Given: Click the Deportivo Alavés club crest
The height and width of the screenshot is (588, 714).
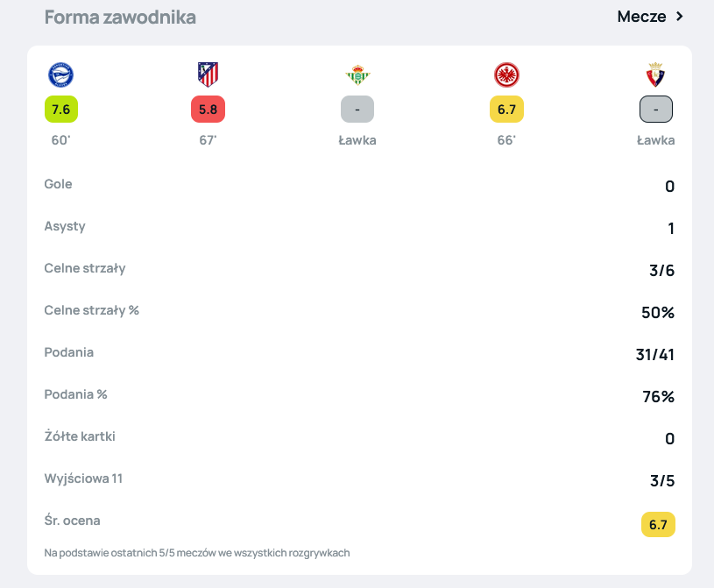Looking at the screenshot, I should (60, 75).
